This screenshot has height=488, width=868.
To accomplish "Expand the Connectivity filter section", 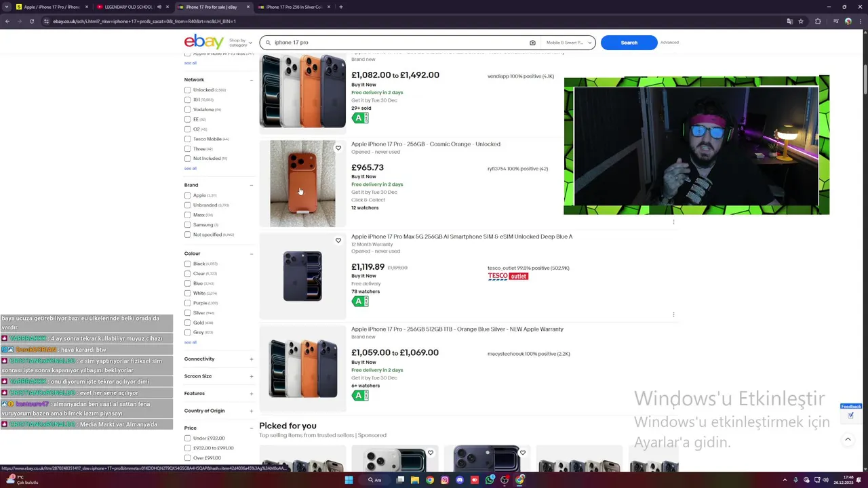I will [x=251, y=359].
